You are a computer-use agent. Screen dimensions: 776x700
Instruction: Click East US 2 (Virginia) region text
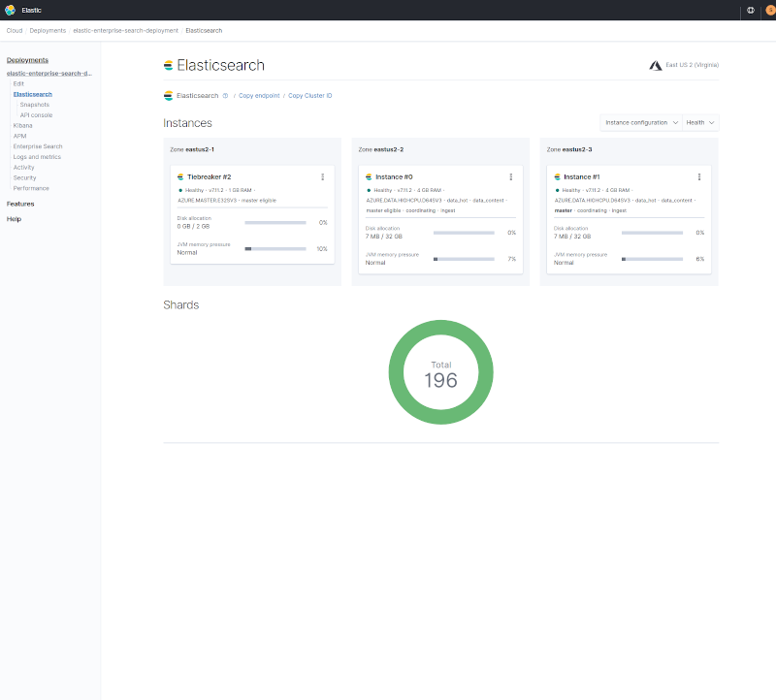click(x=692, y=65)
